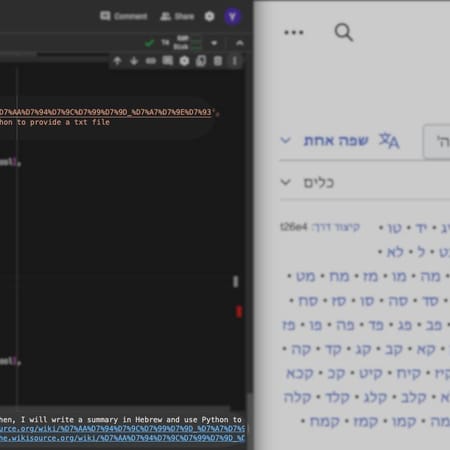This screenshot has width=450, height=450.
Task: Open the user account avatar
Action: 232,16
